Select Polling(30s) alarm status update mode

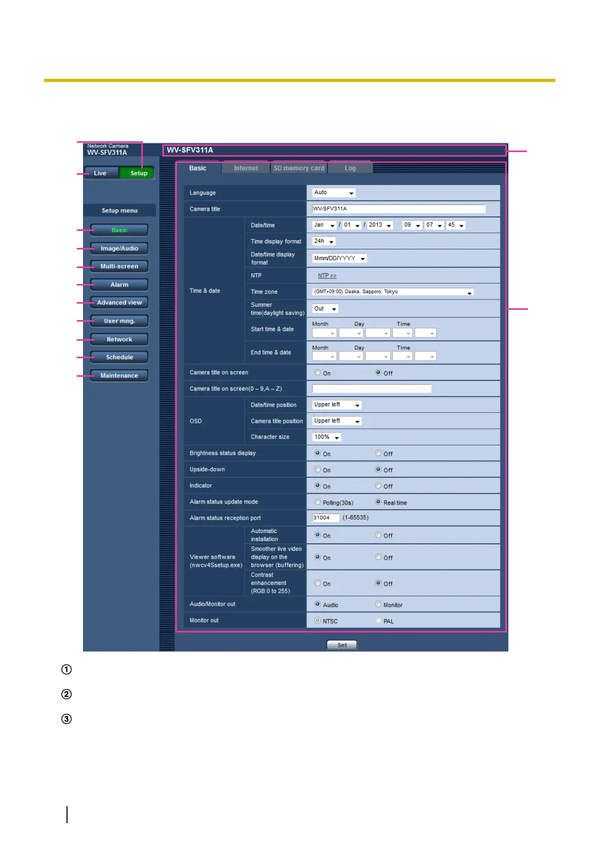coord(318,502)
